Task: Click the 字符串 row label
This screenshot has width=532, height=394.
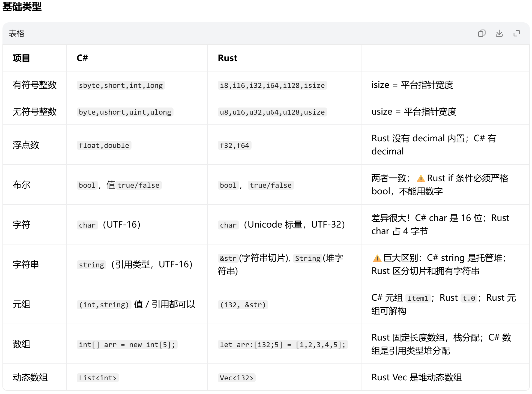Action: 26,264
